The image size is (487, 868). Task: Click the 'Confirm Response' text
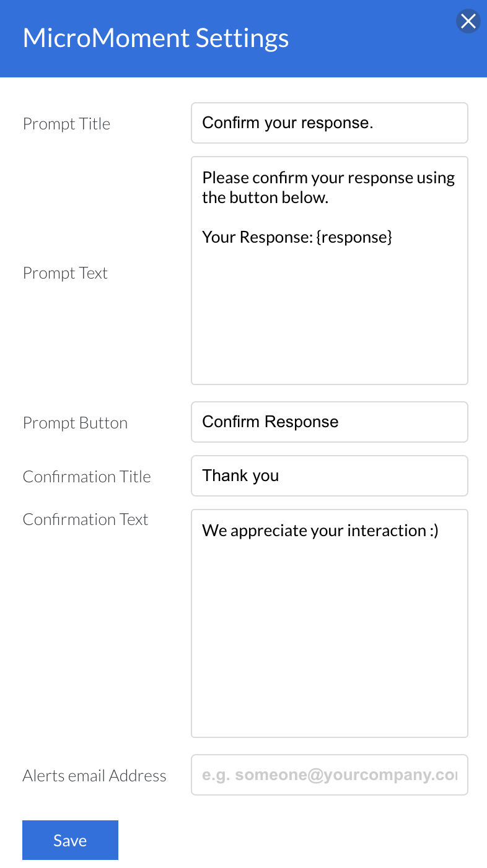[x=270, y=422]
